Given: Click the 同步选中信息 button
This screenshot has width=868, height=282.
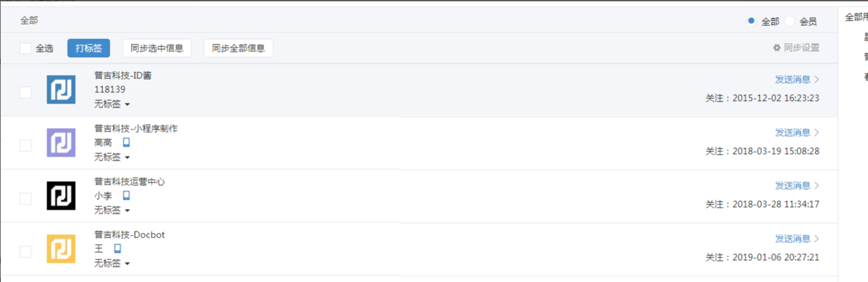Looking at the screenshot, I should [x=157, y=48].
